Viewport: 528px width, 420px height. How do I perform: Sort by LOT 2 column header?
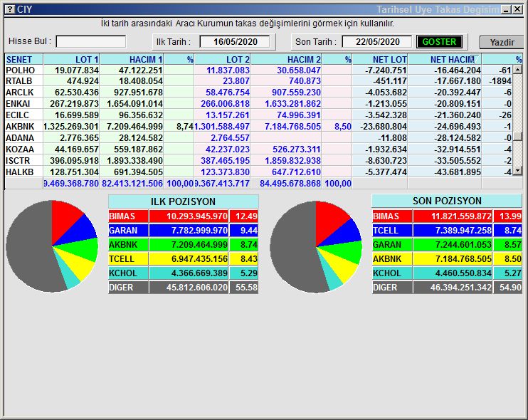click(222, 59)
